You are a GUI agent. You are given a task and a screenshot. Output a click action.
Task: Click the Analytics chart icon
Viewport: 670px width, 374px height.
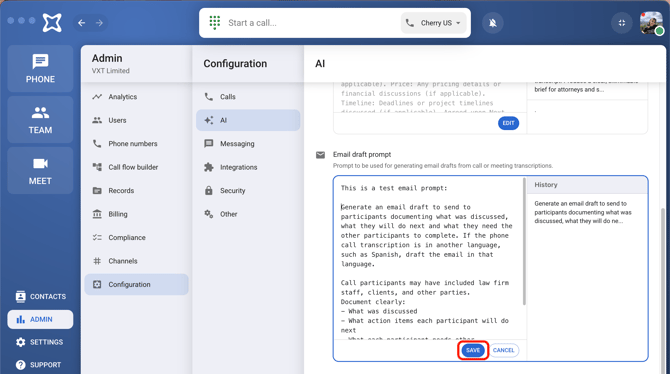97,97
